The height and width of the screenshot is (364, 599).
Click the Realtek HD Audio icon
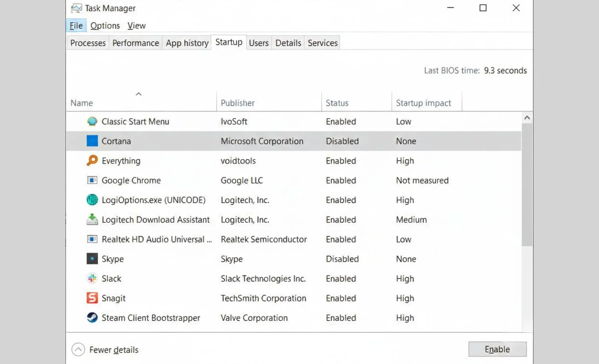[x=92, y=239]
